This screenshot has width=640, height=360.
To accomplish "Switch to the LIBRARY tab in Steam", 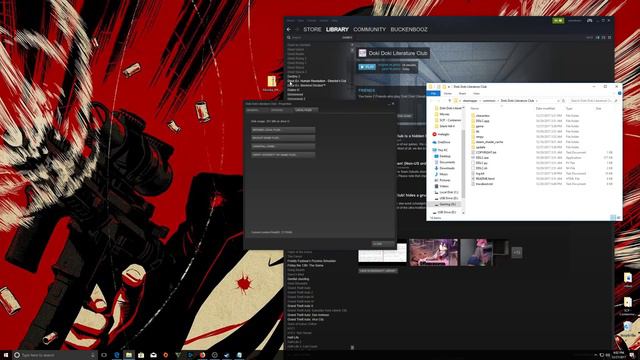I will click(337, 29).
